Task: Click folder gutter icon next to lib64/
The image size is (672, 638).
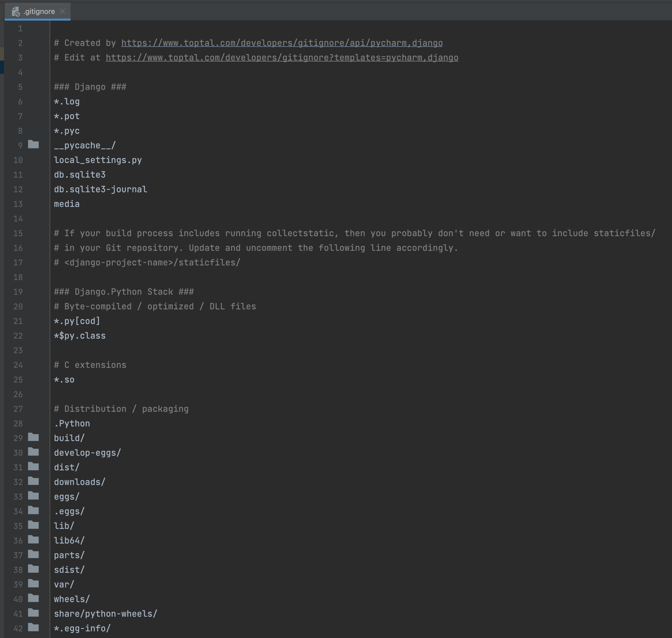Action: (x=33, y=540)
